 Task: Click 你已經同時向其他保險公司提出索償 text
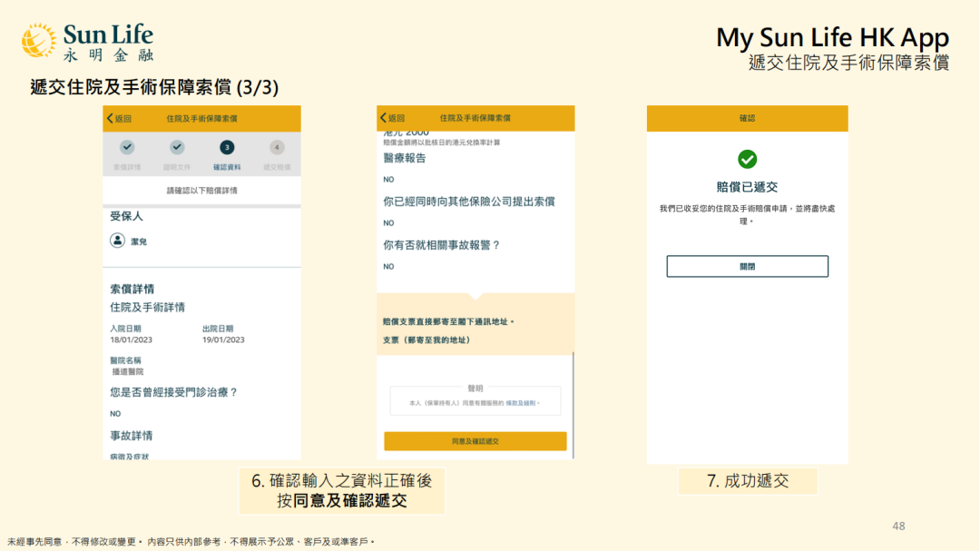pyautogui.click(x=469, y=202)
